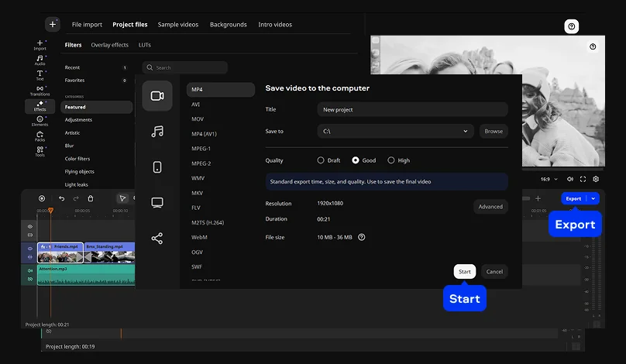Select the mobile devices export icon
Image resolution: width=626 pixels, height=364 pixels.
point(157,167)
